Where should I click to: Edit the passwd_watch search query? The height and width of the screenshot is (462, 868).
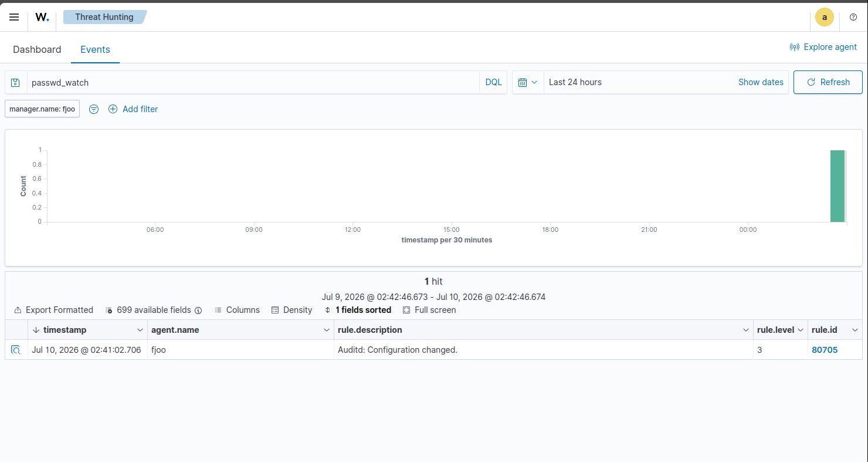pyautogui.click(x=253, y=82)
